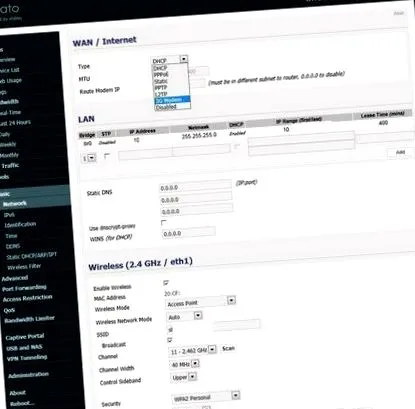Click the Lease Time value 400

pos(383,123)
